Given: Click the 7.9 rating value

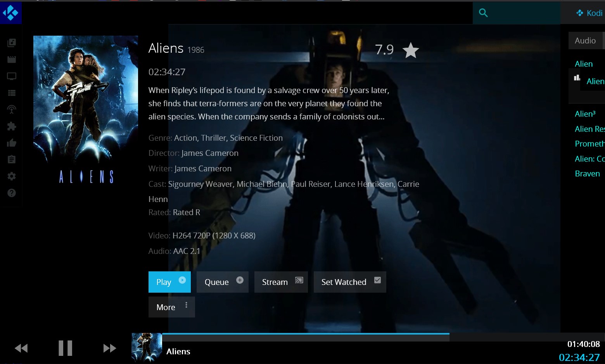Looking at the screenshot, I should coord(384,50).
